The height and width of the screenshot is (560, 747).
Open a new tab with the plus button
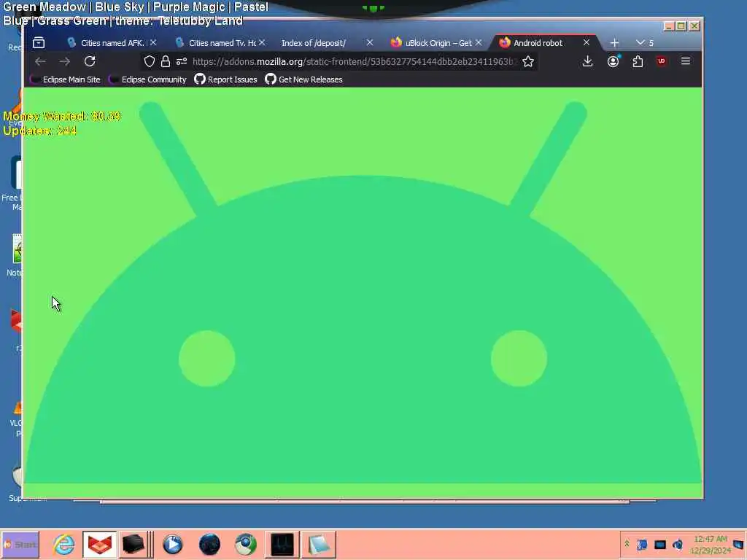point(614,43)
